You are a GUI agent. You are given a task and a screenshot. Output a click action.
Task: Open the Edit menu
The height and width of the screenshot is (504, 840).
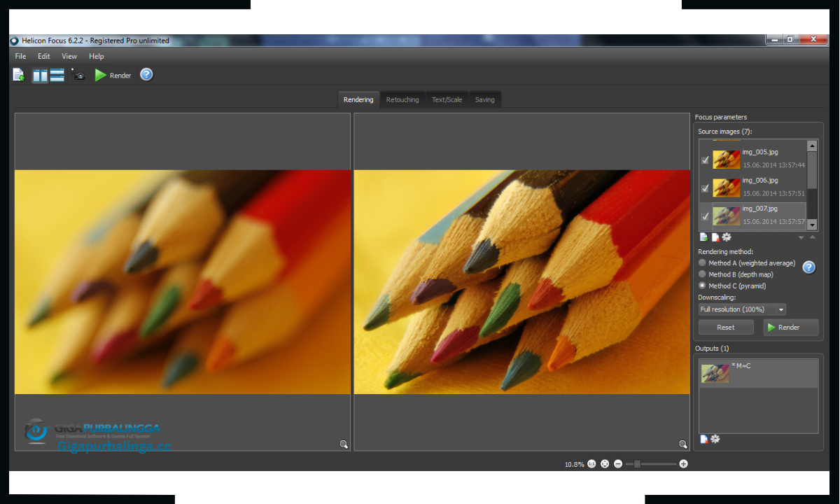coord(43,56)
